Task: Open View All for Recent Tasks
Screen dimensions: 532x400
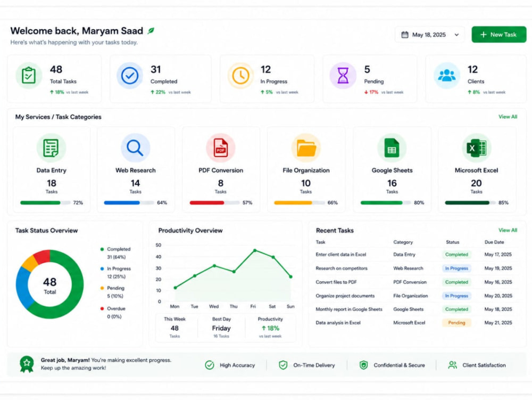Action: pyautogui.click(x=508, y=230)
